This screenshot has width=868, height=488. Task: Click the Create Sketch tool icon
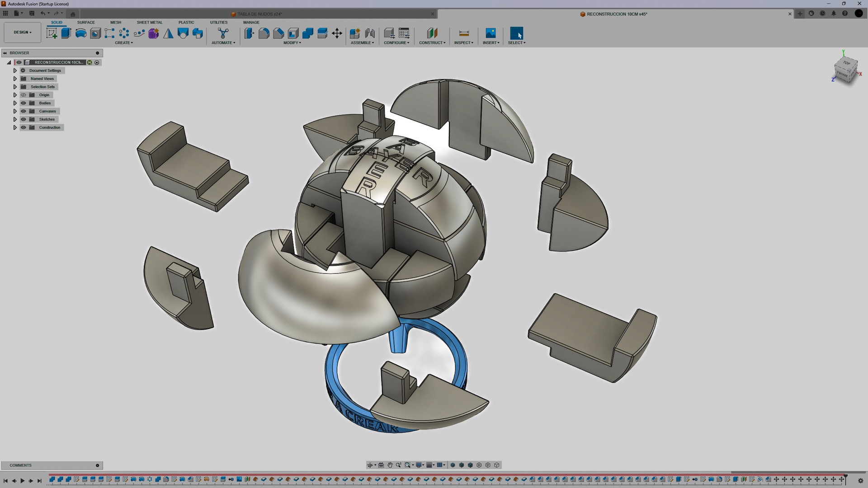point(52,33)
